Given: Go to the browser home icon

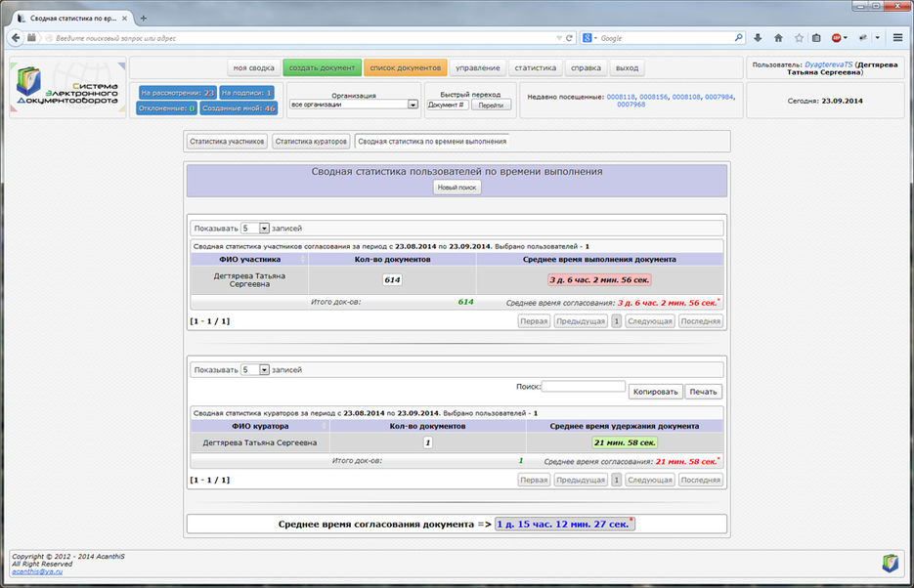Looking at the screenshot, I should click(778, 38).
